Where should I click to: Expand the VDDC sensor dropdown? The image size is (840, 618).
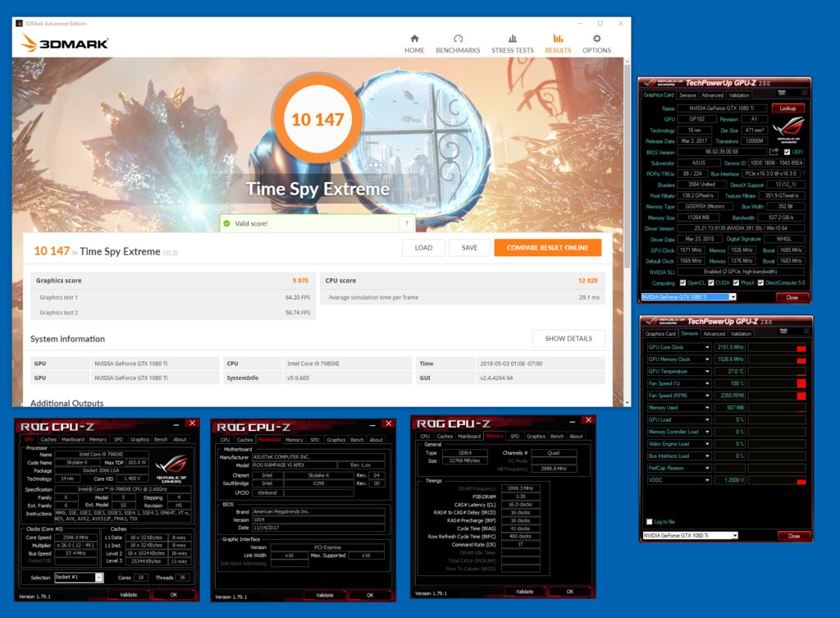[707, 480]
